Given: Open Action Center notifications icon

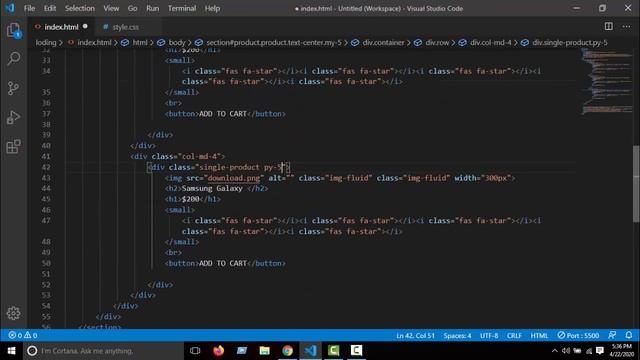Looking at the screenshot, I should point(600,351).
